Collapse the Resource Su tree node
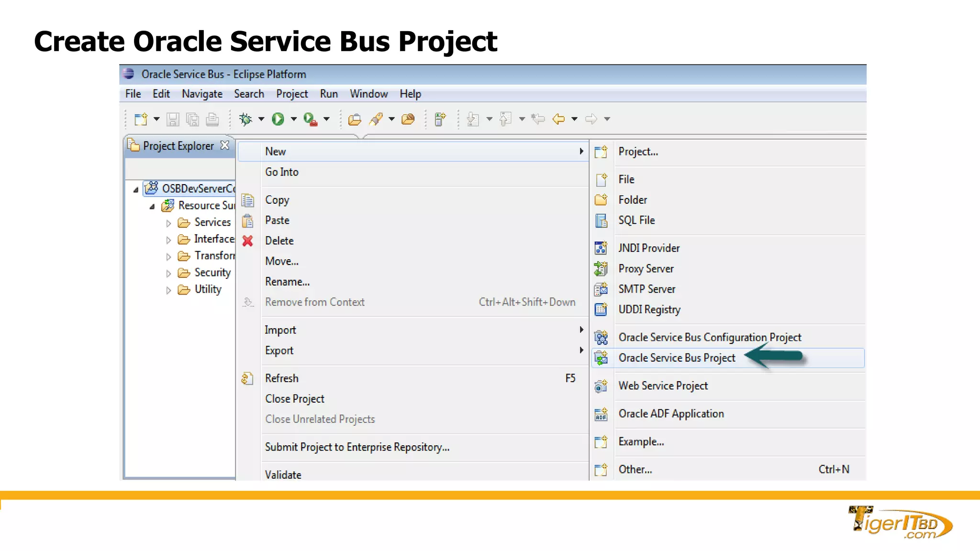 tap(152, 206)
